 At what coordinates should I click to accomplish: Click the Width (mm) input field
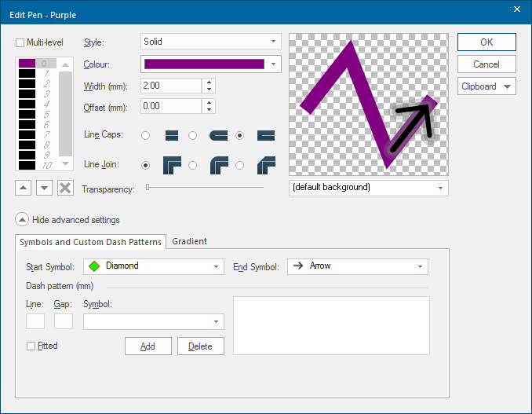(171, 86)
